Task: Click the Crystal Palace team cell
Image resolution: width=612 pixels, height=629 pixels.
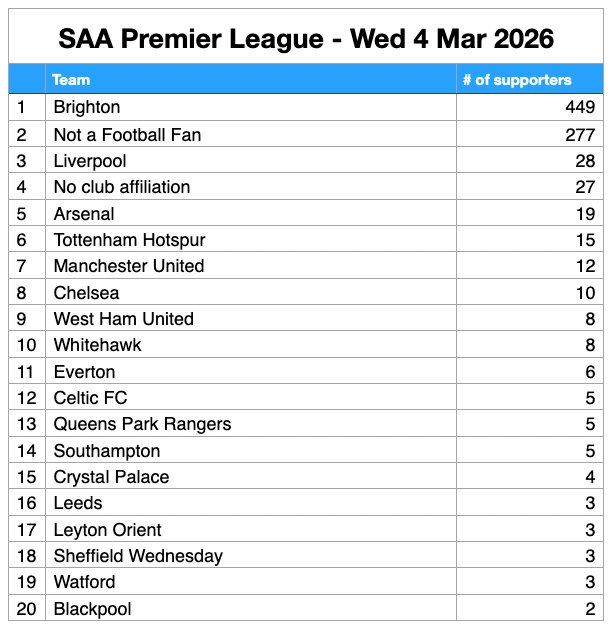Action: 112,477
